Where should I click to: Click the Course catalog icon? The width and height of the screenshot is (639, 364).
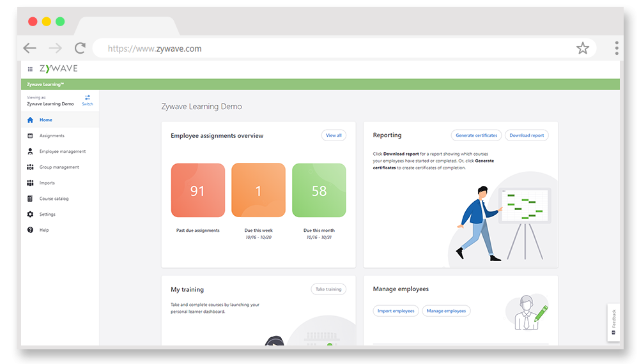click(30, 199)
